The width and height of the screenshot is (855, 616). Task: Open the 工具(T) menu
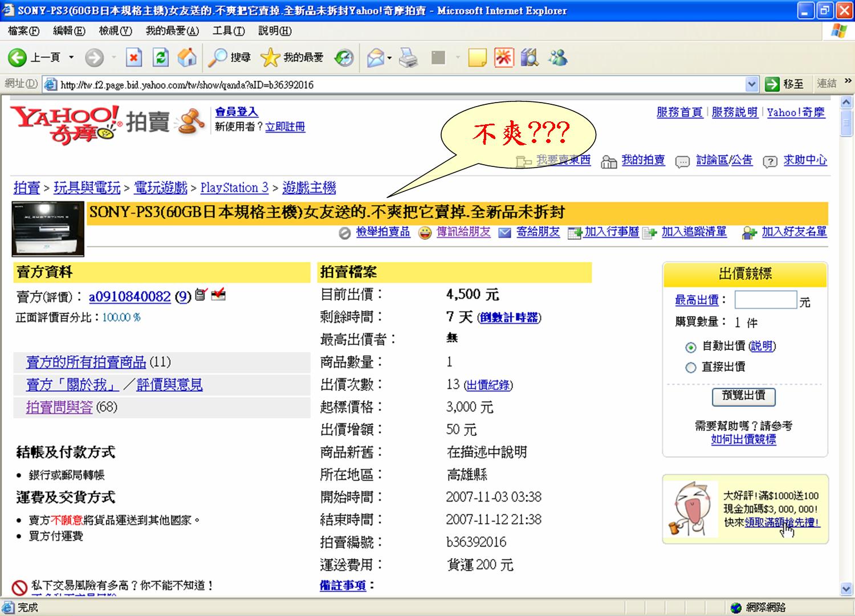[229, 31]
